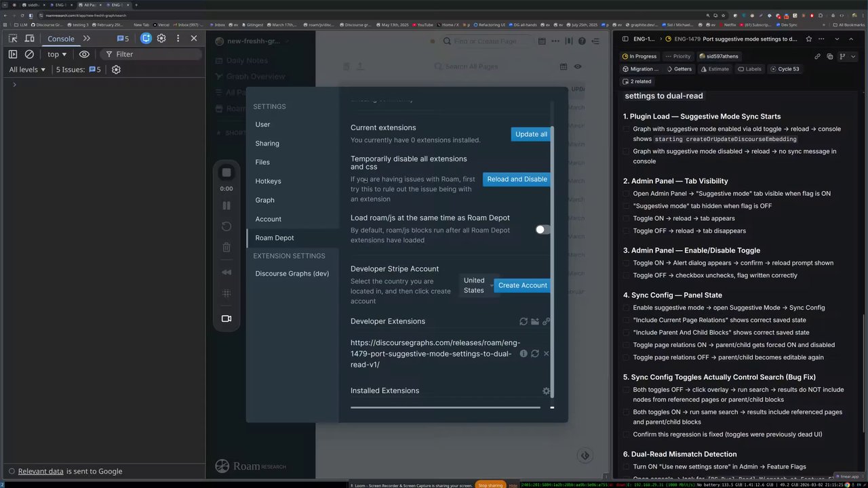Open the DevTools AI assistance button
Viewport: 868px width, 488px height.
coord(146,39)
